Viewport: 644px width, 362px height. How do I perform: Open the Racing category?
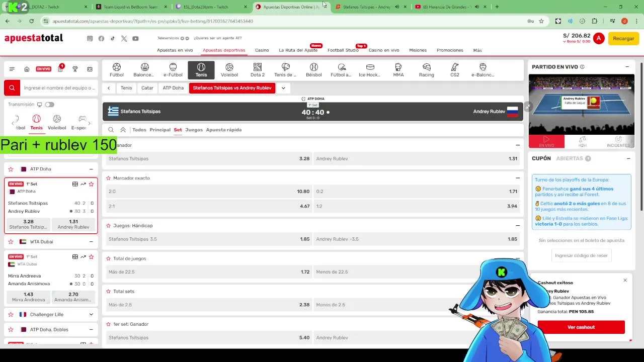[427, 70]
